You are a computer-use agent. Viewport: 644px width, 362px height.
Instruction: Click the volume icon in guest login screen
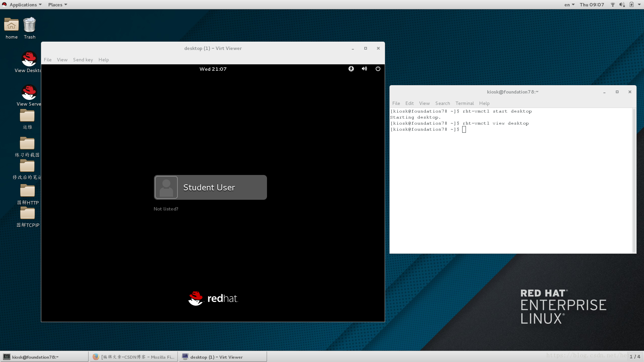365,69
